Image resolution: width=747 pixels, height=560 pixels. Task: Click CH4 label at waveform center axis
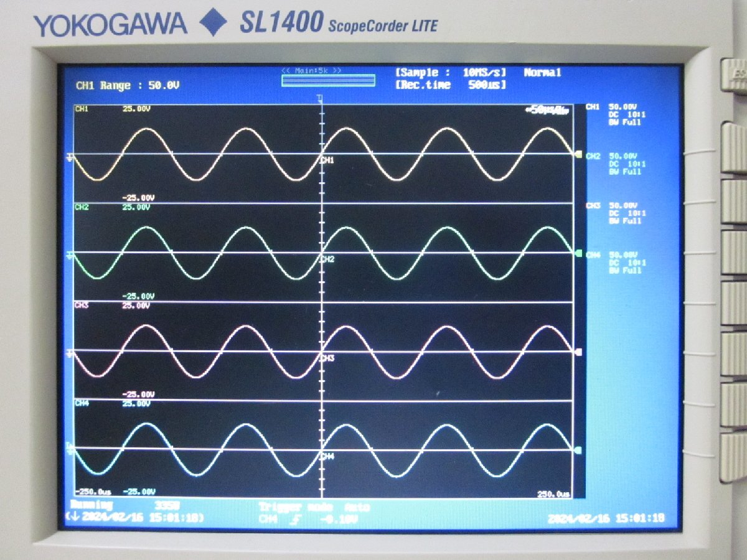pyautogui.click(x=328, y=457)
